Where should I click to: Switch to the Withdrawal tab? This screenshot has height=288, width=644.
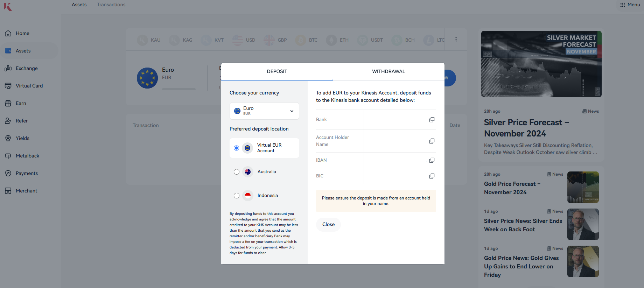click(x=388, y=71)
